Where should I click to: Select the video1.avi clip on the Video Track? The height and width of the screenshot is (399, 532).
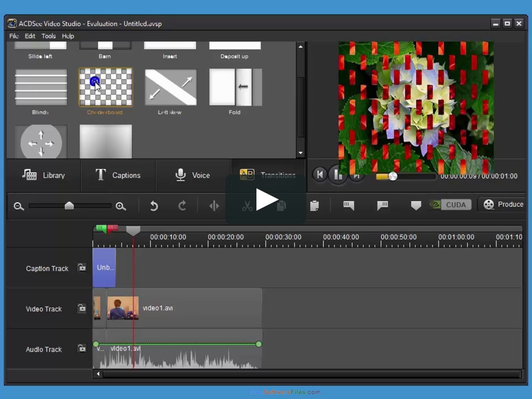click(x=184, y=308)
